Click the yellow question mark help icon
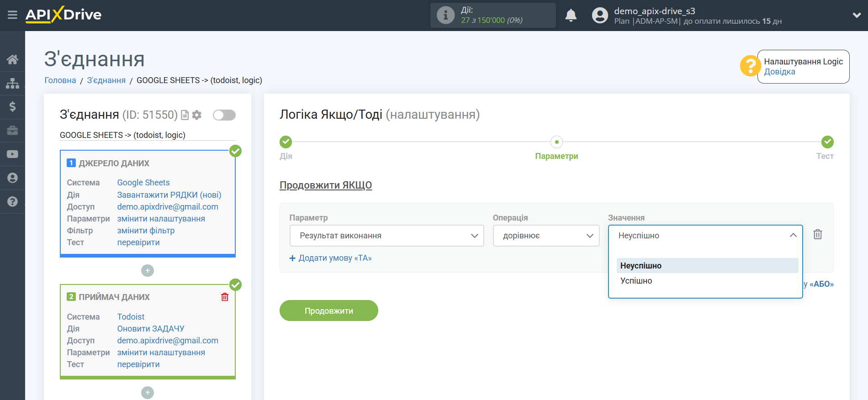Viewport: 868px width, 400px height. tap(750, 66)
